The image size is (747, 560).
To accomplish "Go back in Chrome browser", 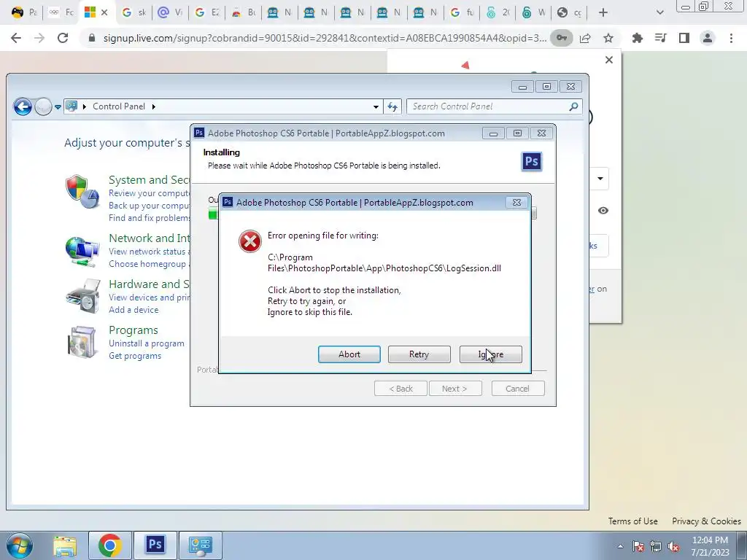I will click(x=16, y=38).
